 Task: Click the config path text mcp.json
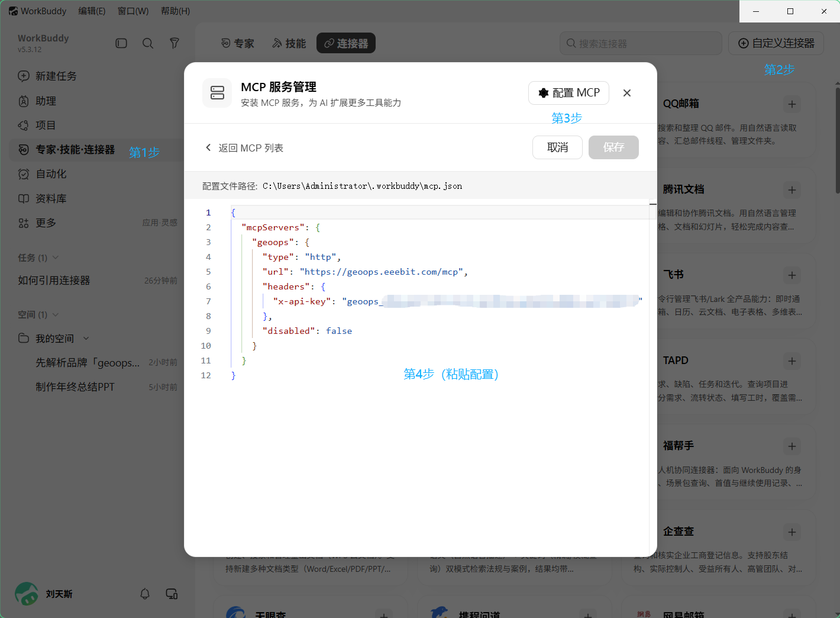click(x=443, y=186)
